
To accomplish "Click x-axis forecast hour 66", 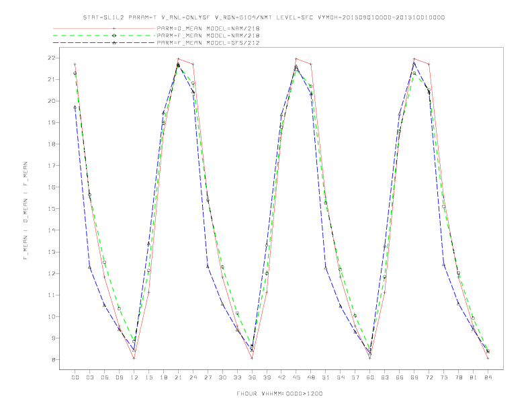I will click(x=400, y=377).
